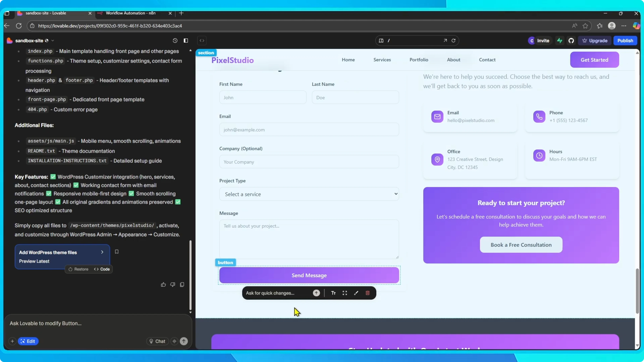Open a new browser tab

pos(181,13)
